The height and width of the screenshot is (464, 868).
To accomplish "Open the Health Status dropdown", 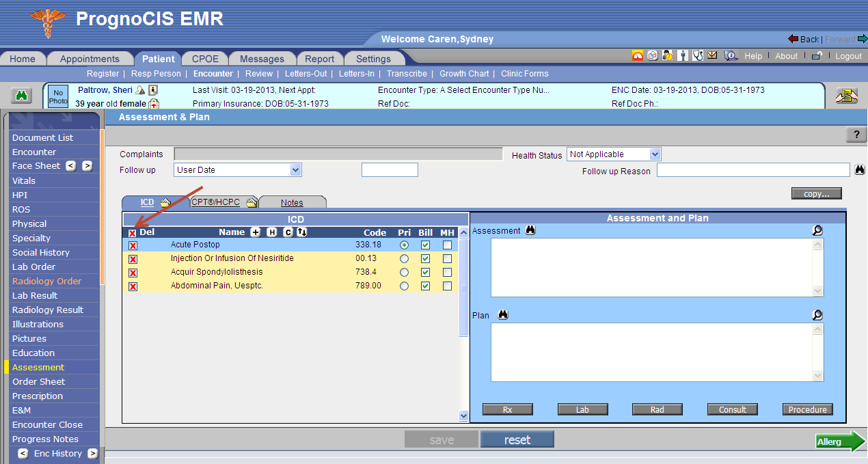I will tap(614, 154).
